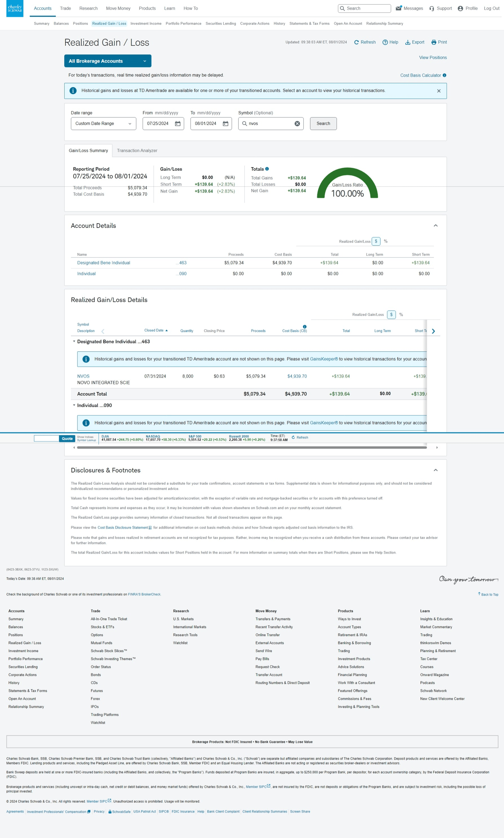This screenshot has height=838, width=504.
Task: Click the Cost Basis Disclosure Statement link
Action: point(125,528)
